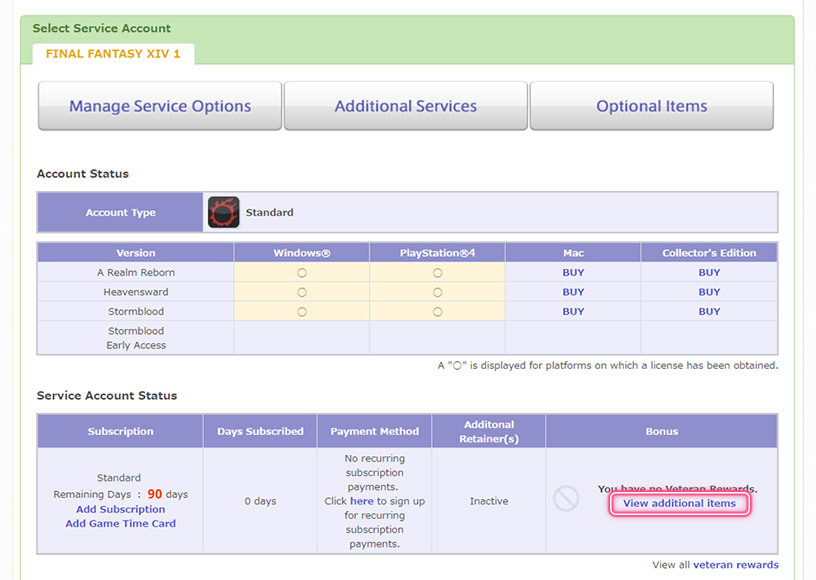The width and height of the screenshot is (816, 580).
Task: Click the Add Game Time Card link
Action: (120, 523)
